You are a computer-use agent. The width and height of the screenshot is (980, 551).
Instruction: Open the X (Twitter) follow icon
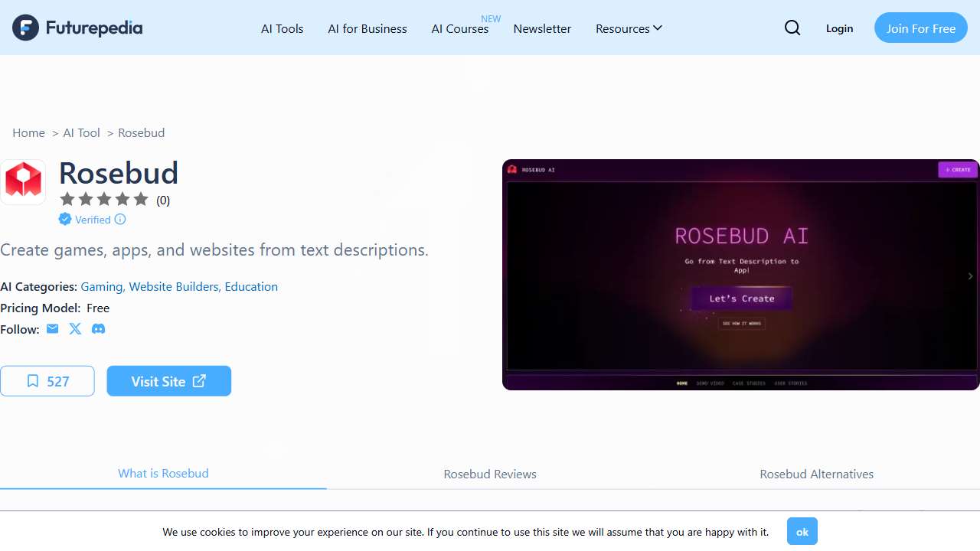click(75, 329)
